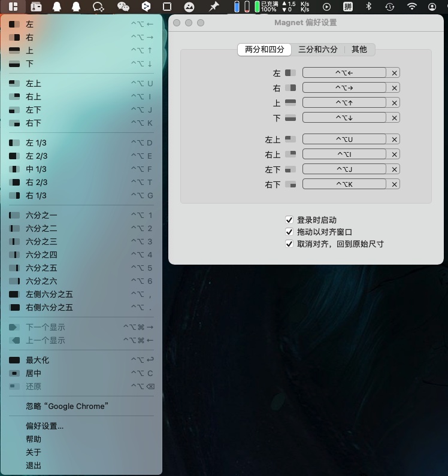Choose 六分之三 in the menu
Screen dimensions: 448x476
[81, 242]
